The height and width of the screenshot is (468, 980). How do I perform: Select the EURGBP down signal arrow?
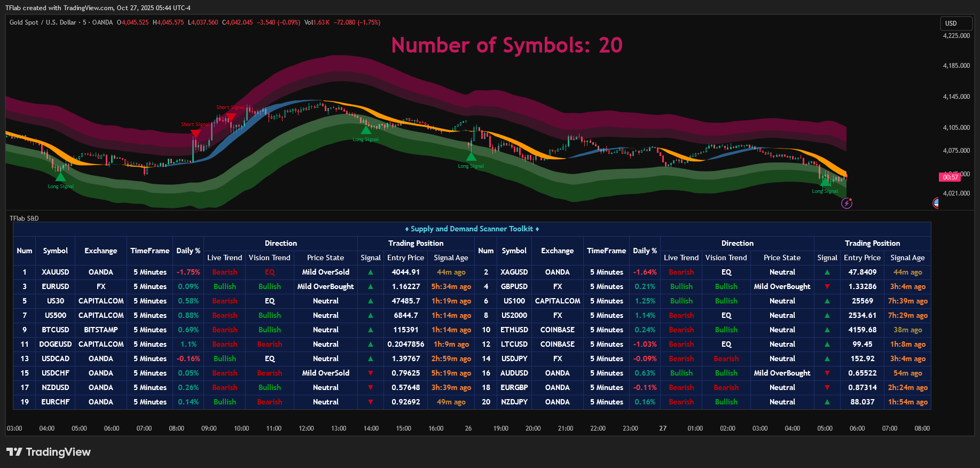[x=827, y=387]
